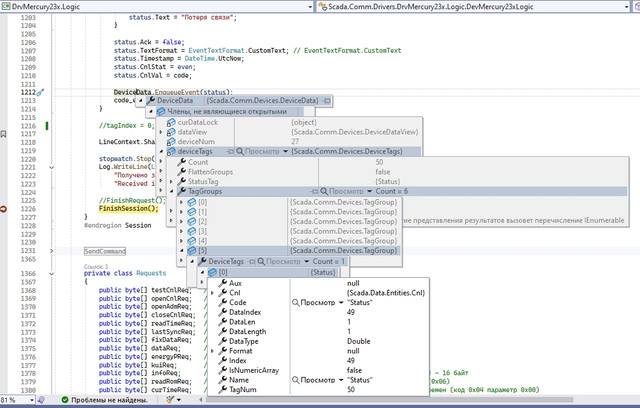Pin the DeviceData data tip
This screenshot has height=408, width=640.
pos(327,100)
